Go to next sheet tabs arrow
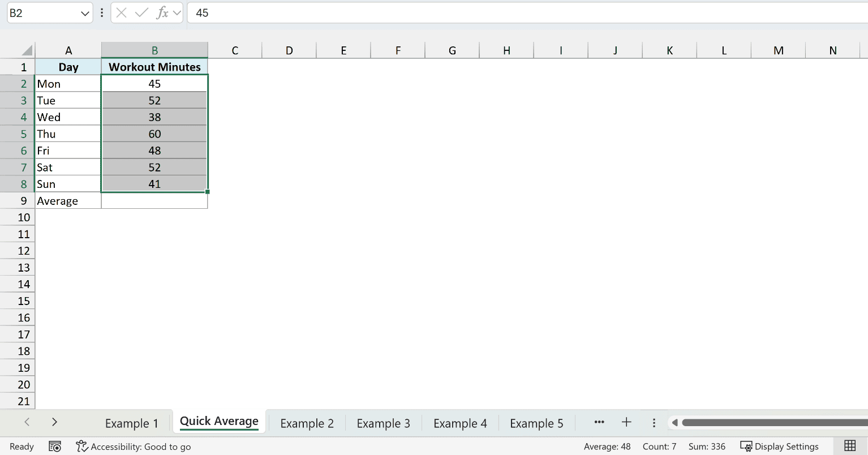The height and width of the screenshot is (455, 868). (x=54, y=422)
